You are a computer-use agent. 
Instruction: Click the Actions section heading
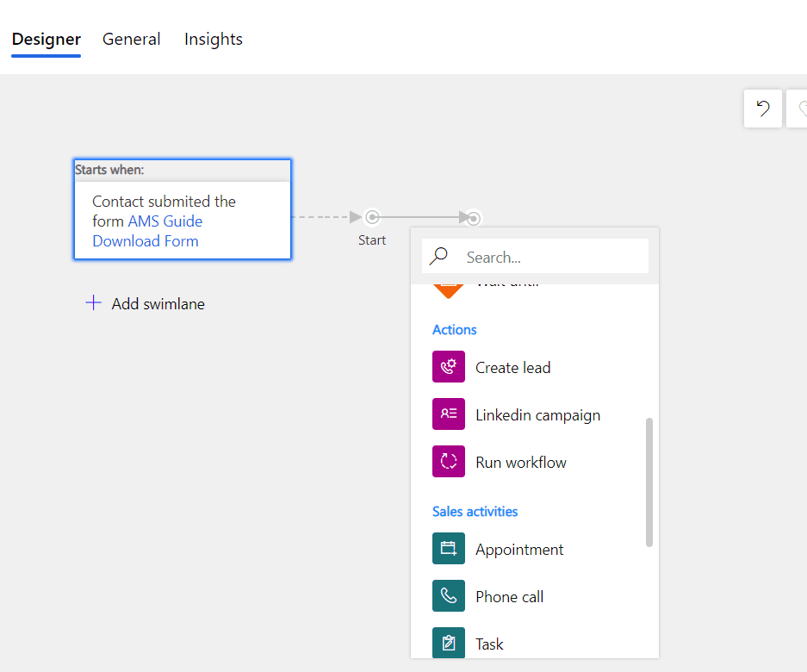click(455, 330)
